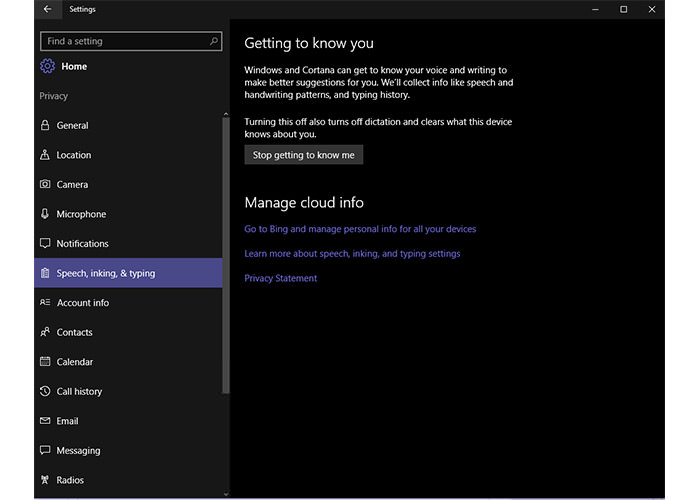Click the Location person icon
The width and height of the screenshot is (700, 500).
click(x=45, y=155)
